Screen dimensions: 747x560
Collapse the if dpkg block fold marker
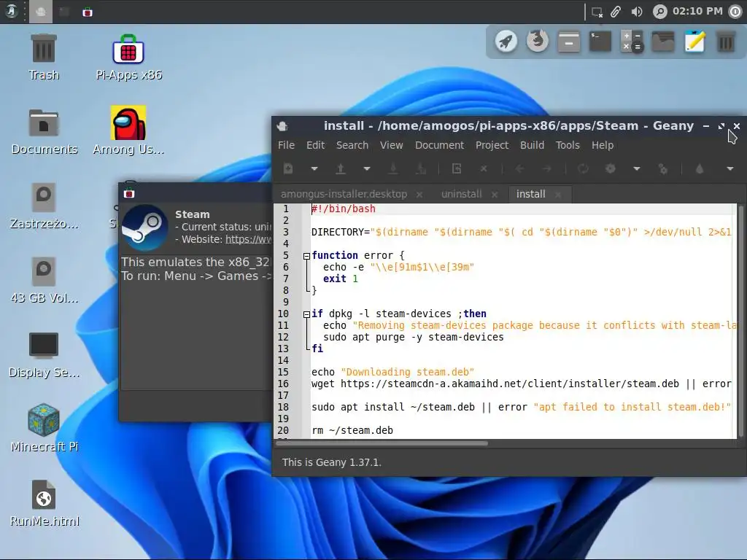[307, 314]
